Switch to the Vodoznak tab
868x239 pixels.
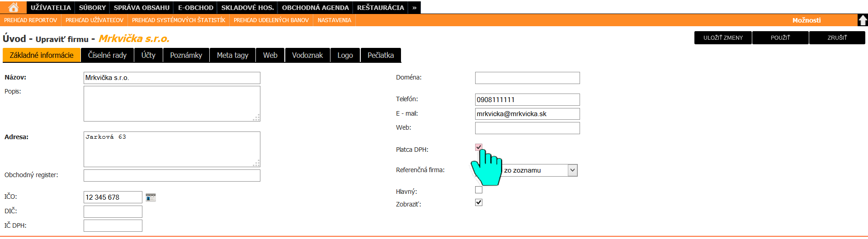[307, 55]
